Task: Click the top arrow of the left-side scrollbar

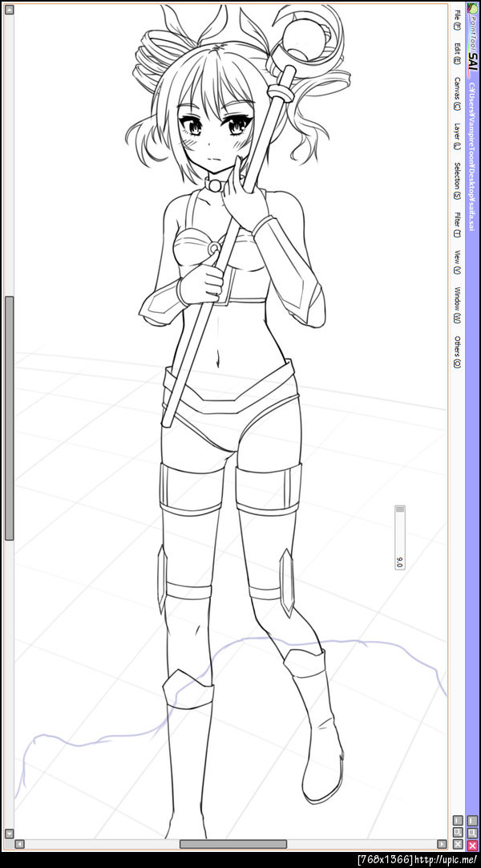Action: pos(9,10)
